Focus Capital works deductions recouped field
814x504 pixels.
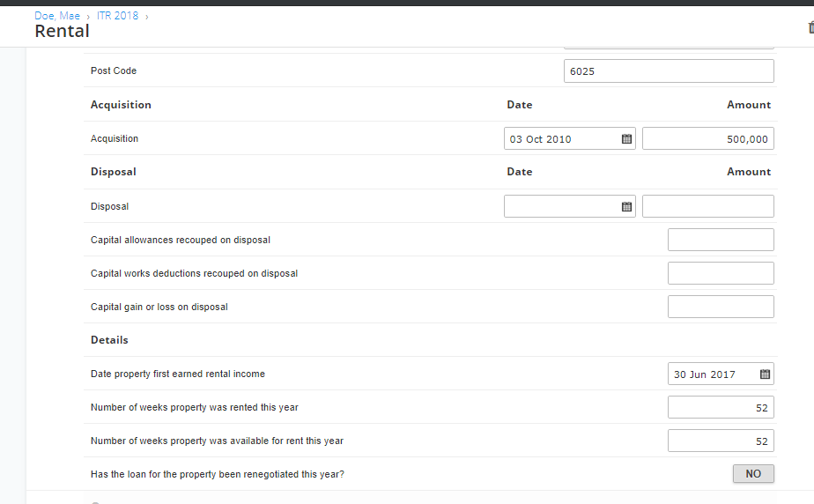(x=721, y=273)
